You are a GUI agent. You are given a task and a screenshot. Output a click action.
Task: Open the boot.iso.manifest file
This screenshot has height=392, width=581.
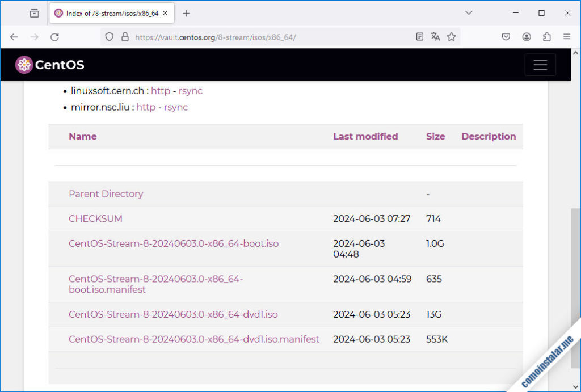[x=156, y=284]
